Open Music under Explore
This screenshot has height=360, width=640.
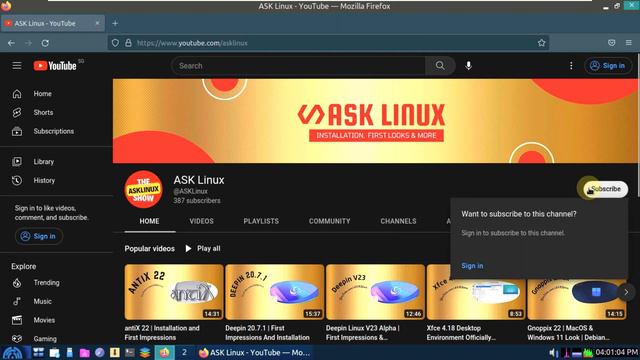(x=42, y=301)
